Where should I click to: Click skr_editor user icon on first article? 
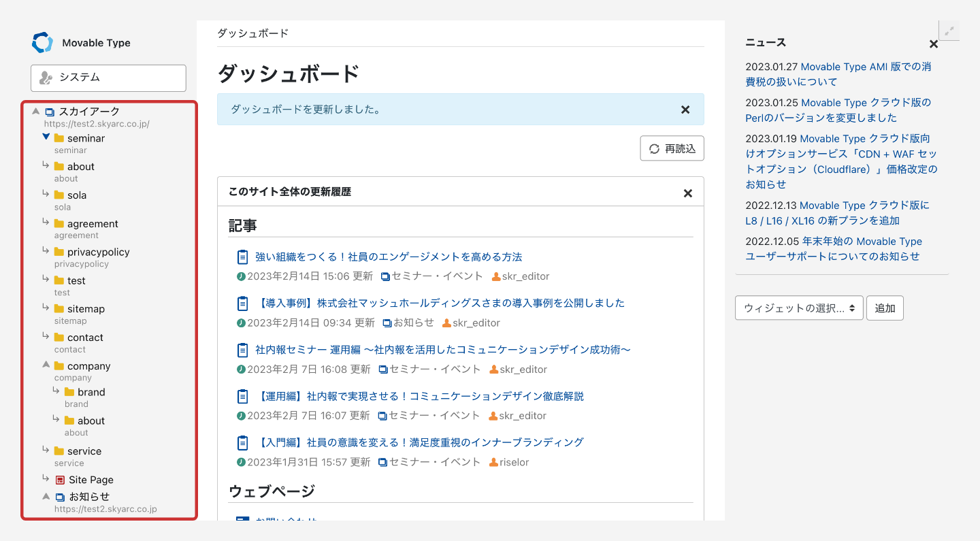point(496,276)
